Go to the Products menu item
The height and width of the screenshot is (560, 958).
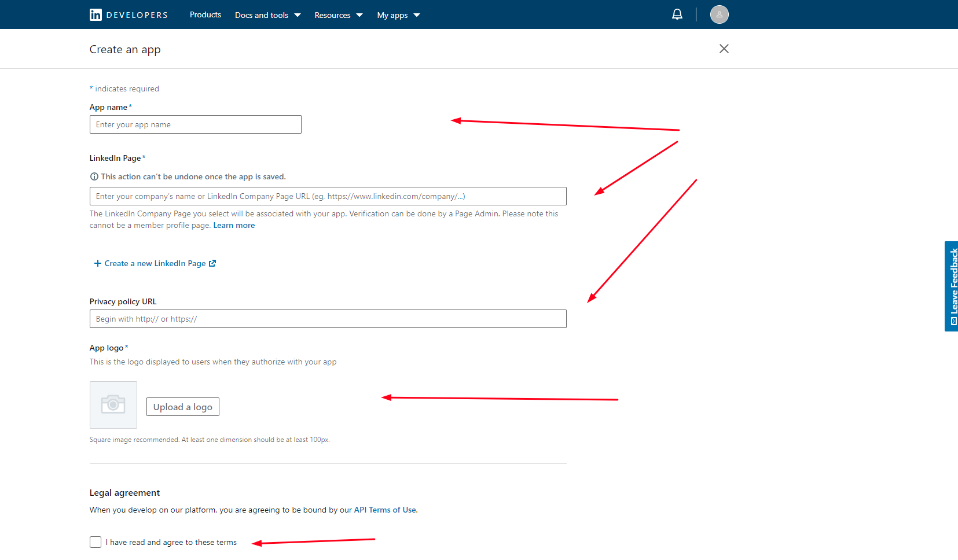point(205,15)
